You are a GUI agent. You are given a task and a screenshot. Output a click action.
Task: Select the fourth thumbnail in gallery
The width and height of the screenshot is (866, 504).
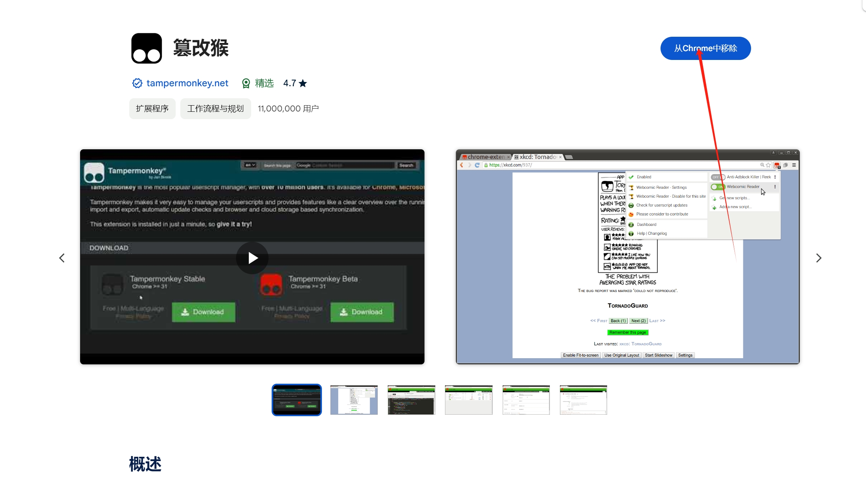(x=469, y=400)
